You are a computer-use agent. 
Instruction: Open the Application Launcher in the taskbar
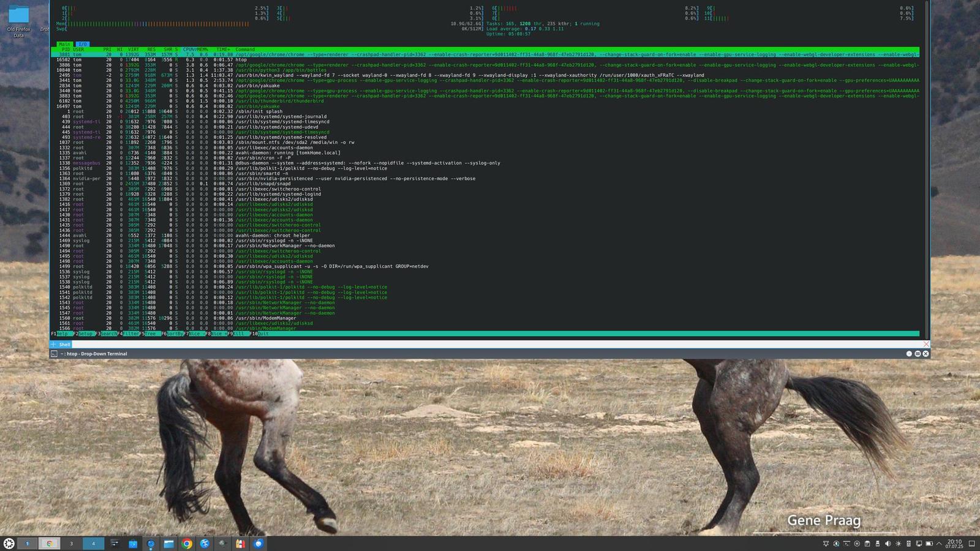(9, 543)
